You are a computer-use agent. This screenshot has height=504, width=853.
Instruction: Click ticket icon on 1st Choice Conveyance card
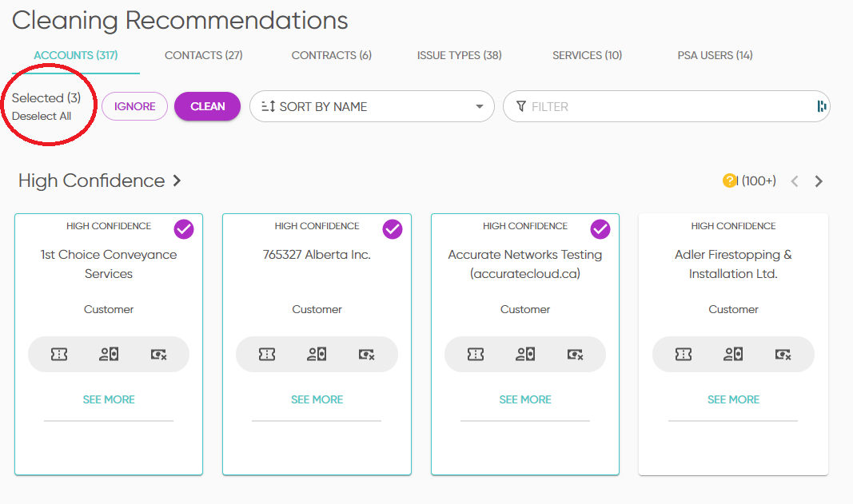coord(58,355)
